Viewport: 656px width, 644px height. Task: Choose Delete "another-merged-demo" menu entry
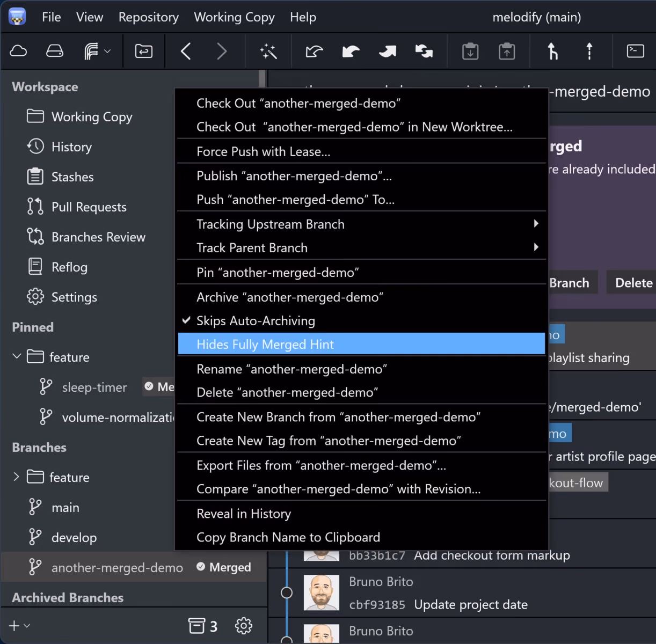click(362, 392)
